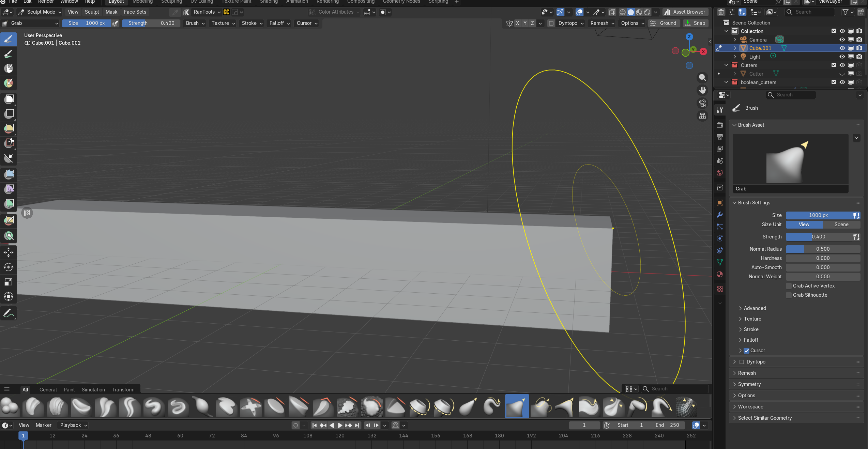Click the play animation button

340,425
